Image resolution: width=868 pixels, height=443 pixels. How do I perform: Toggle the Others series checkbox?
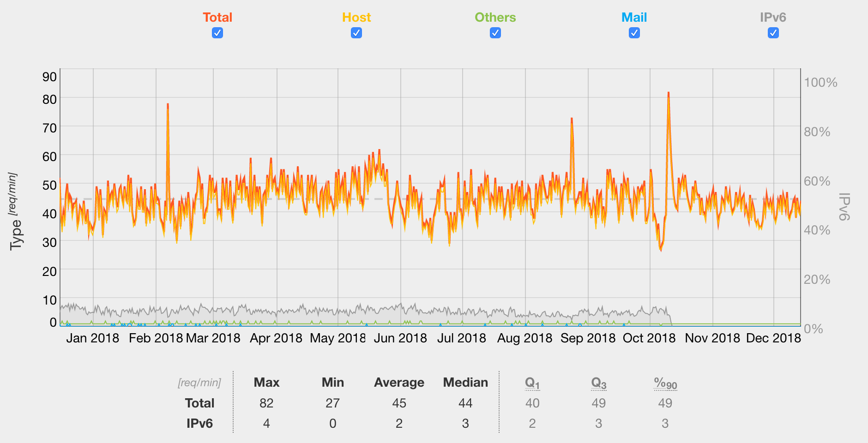click(x=495, y=33)
